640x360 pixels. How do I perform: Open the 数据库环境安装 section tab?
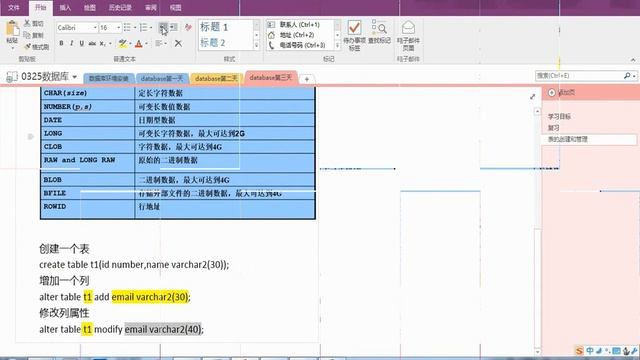point(109,78)
